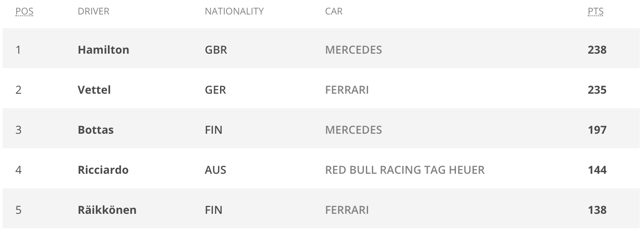Click Räikkönen's 138 points value

[x=597, y=210]
